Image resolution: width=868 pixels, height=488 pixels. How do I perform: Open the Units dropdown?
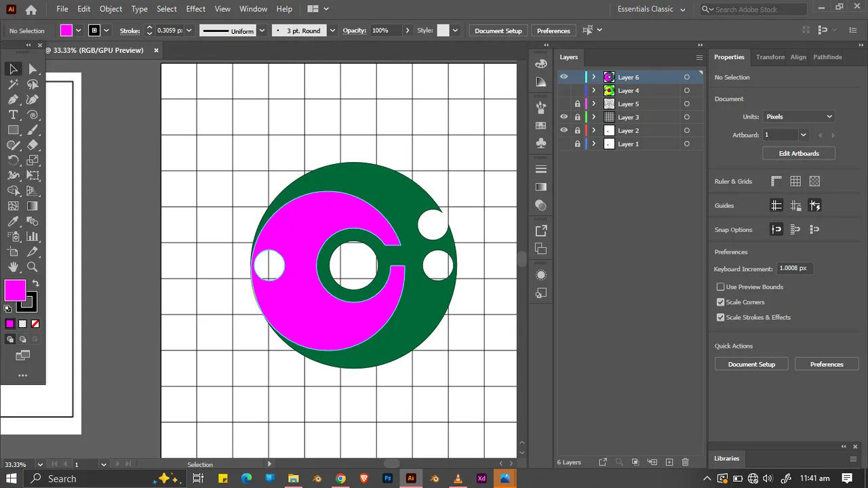click(799, 117)
